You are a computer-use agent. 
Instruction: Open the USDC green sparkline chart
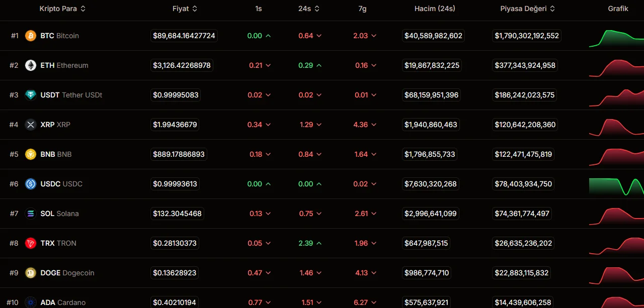616,186
